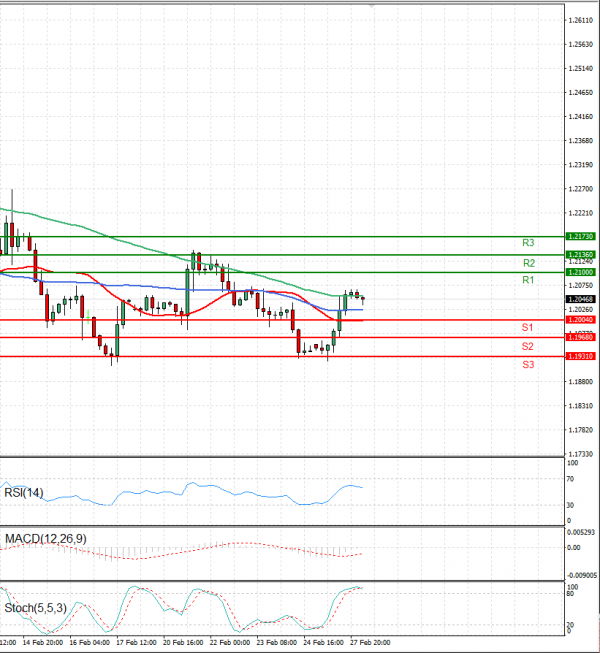Click the MACD -0.009005 scale value
600x653 pixels.
point(582,576)
